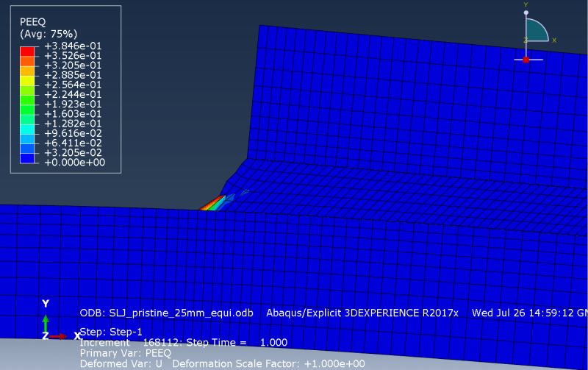Click the minimum legend value +0.000e+00
The width and height of the screenshot is (588, 370).
(75, 163)
